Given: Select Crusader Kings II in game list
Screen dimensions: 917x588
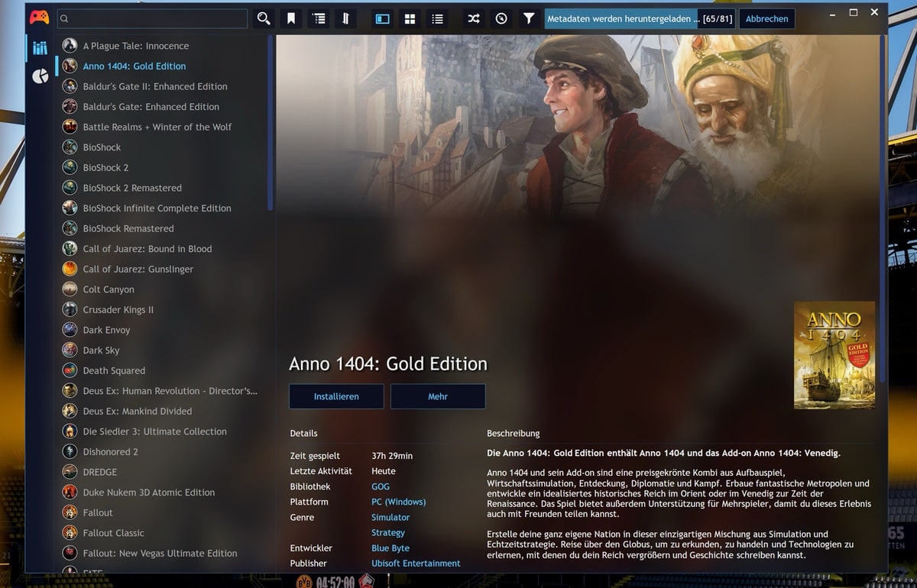Looking at the screenshot, I should click(x=118, y=310).
